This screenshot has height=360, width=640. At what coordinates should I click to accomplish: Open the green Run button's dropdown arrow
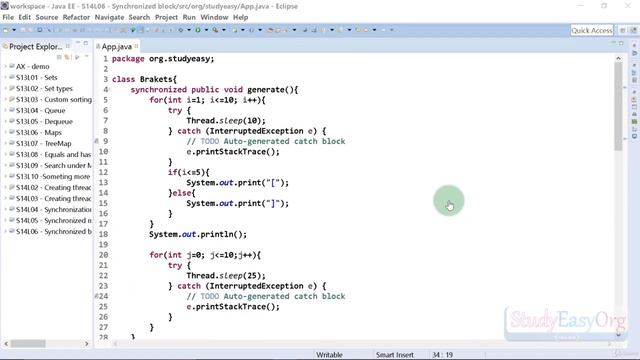click(206, 30)
